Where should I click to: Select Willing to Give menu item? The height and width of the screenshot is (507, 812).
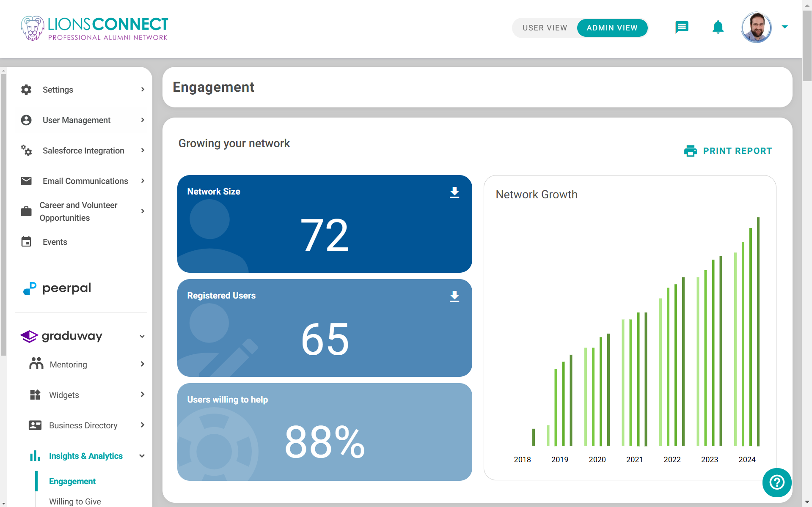(x=75, y=502)
